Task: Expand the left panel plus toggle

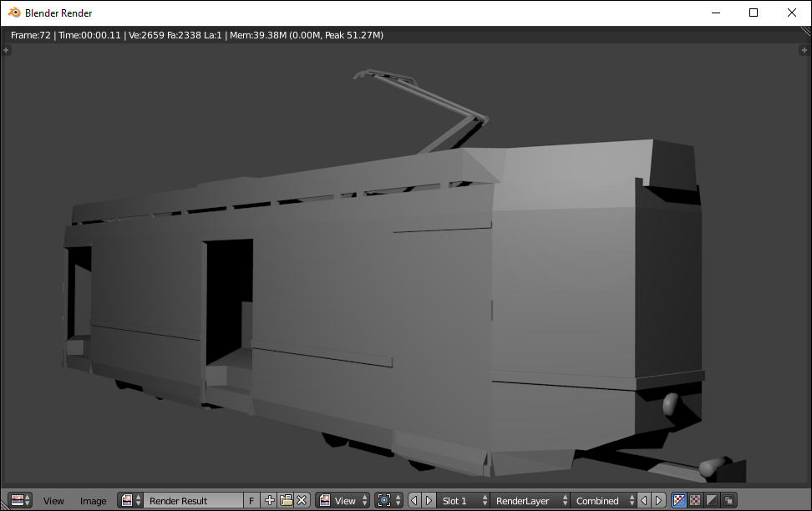Action: pyautogui.click(x=6, y=50)
